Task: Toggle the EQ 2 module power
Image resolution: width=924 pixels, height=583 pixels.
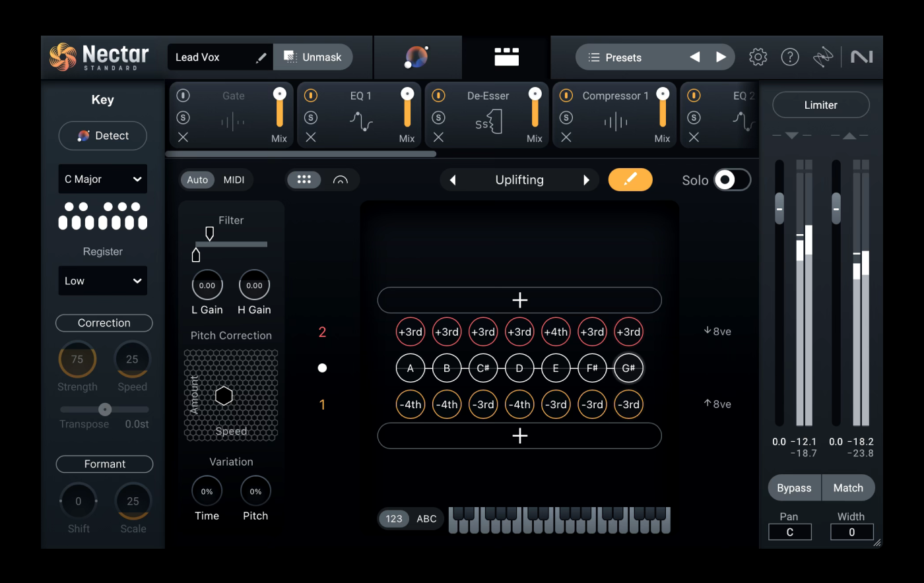Action: point(694,96)
